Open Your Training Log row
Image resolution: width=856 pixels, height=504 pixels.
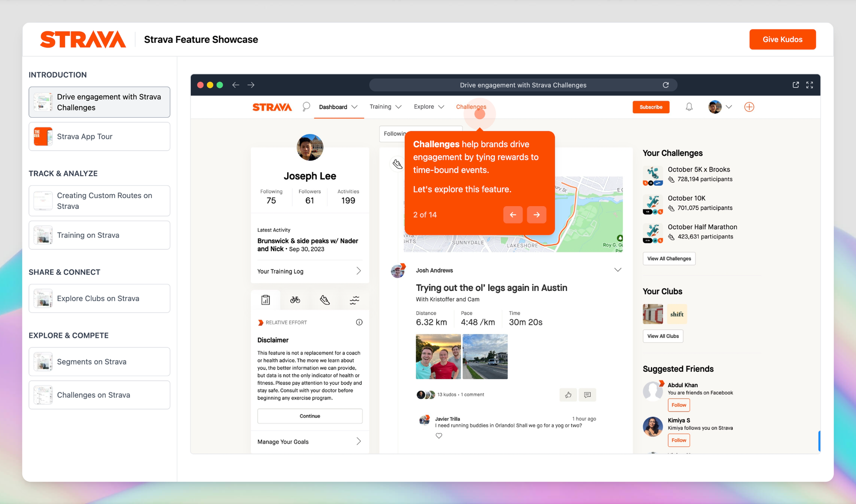coord(309,271)
